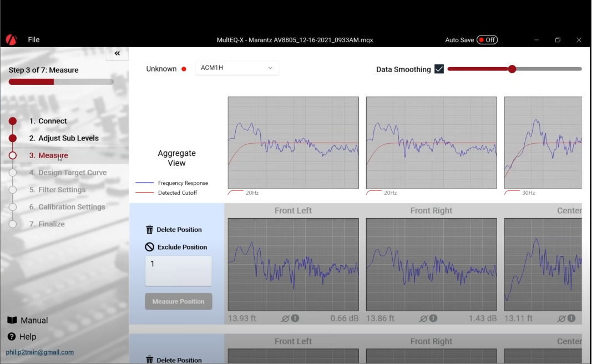Image resolution: width=592 pixels, height=364 pixels.
Task: Click the Help question mark icon
Action: pyautogui.click(x=12, y=337)
